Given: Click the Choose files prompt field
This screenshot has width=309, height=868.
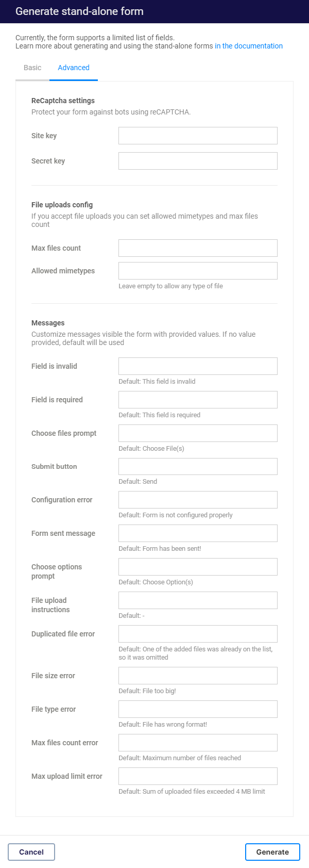Looking at the screenshot, I should (198, 433).
